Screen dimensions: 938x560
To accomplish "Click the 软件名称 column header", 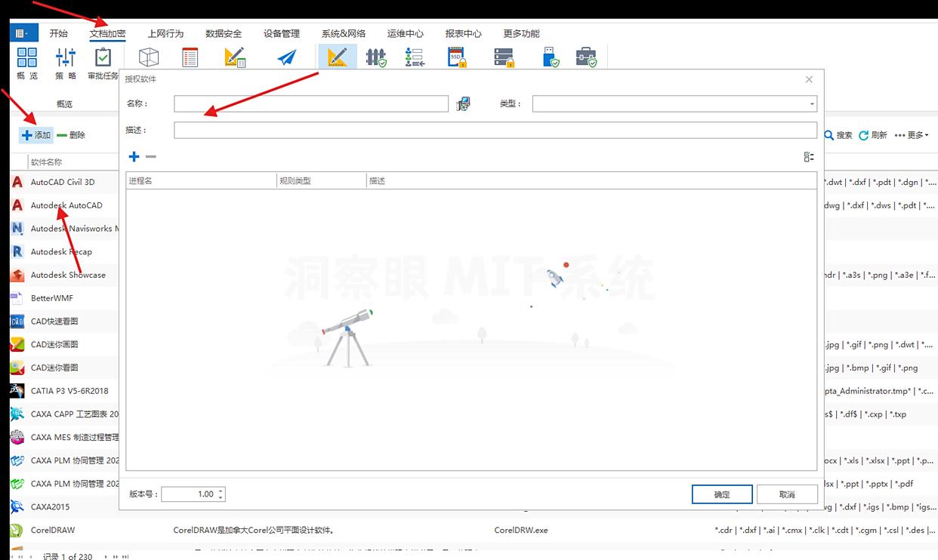I will [x=73, y=162].
